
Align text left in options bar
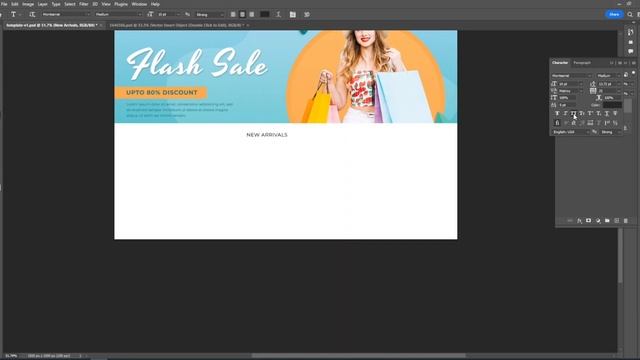point(233,14)
